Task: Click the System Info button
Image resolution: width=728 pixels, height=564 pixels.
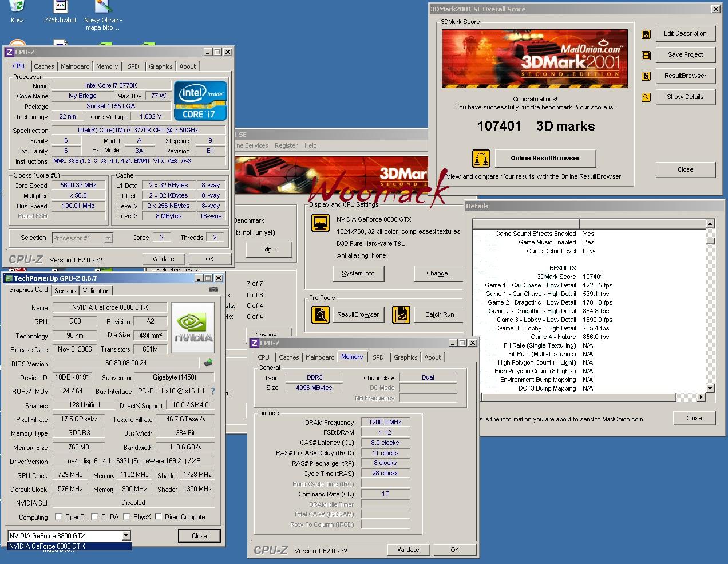Action: (x=358, y=274)
